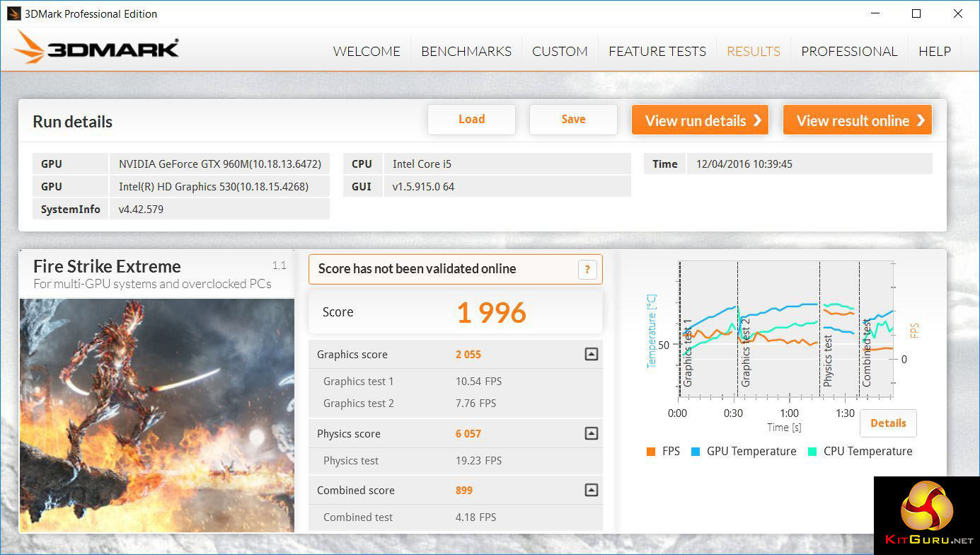The height and width of the screenshot is (555, 980).
Task: Open the HELP tab
Action: (935, 52)
